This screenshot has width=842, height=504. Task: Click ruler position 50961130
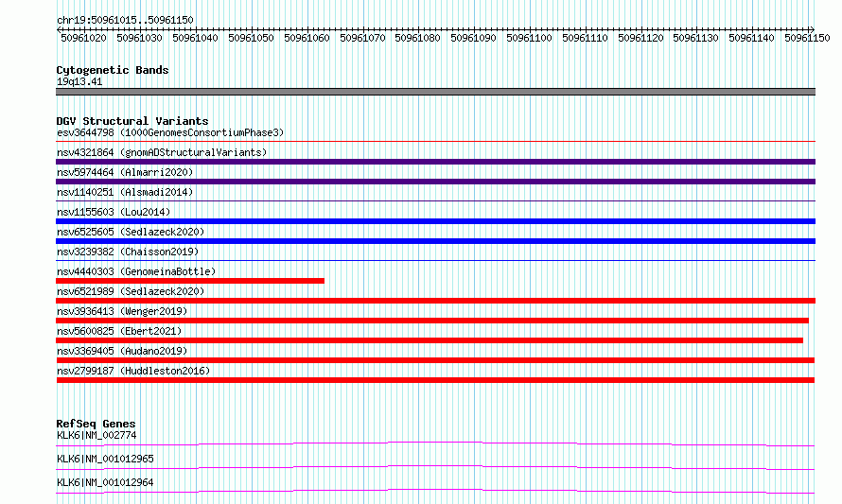pos(696,38)
